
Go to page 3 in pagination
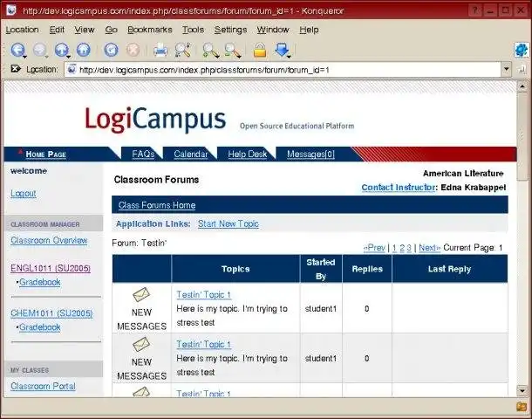409,248
